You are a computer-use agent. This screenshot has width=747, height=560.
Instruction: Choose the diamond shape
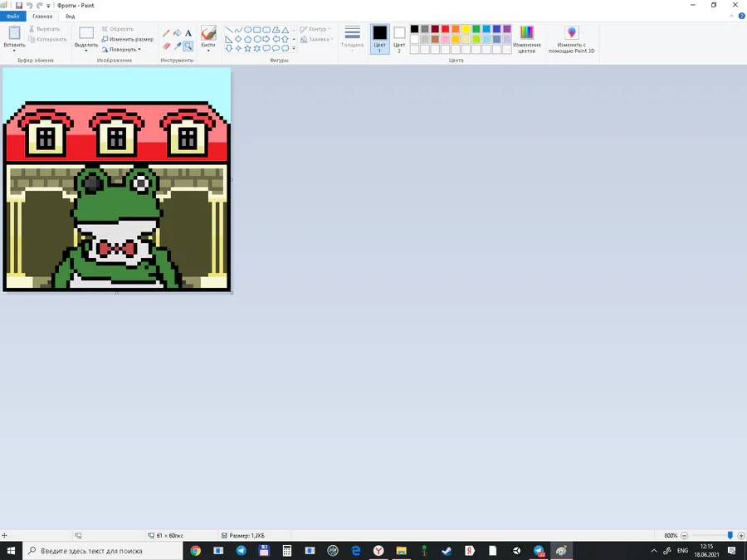(238, 39)
